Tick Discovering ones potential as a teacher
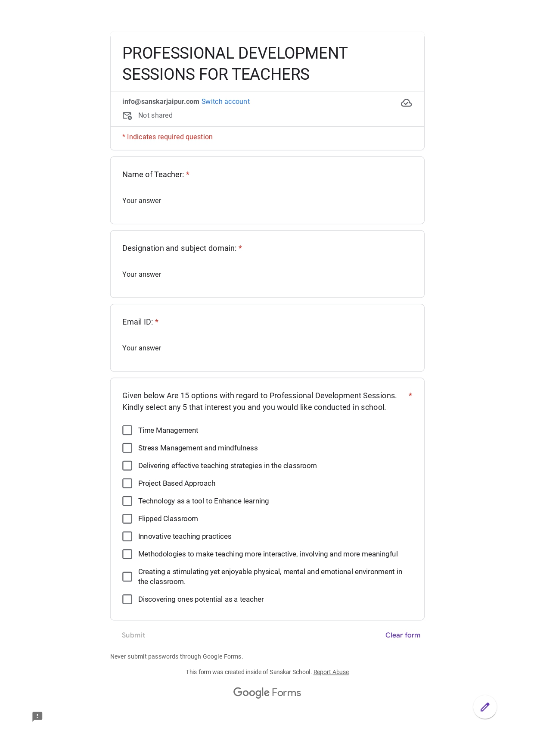Screen dimensions: 534x756 tap(127, 599)
